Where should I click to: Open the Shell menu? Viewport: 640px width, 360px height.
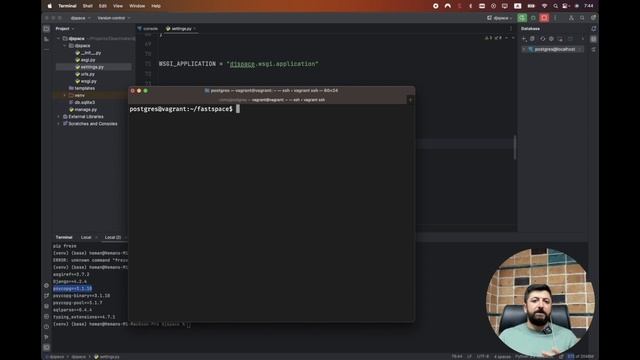(x=88, y=6)
